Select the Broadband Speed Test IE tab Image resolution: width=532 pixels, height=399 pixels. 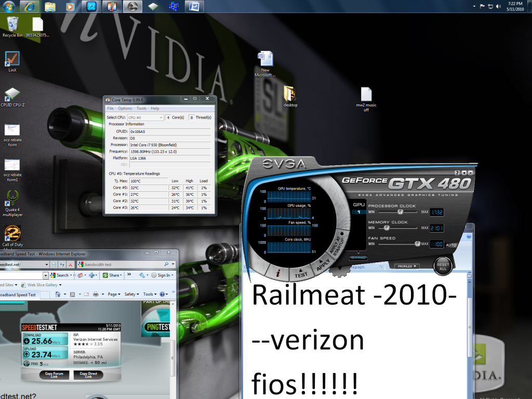point(19,295)
